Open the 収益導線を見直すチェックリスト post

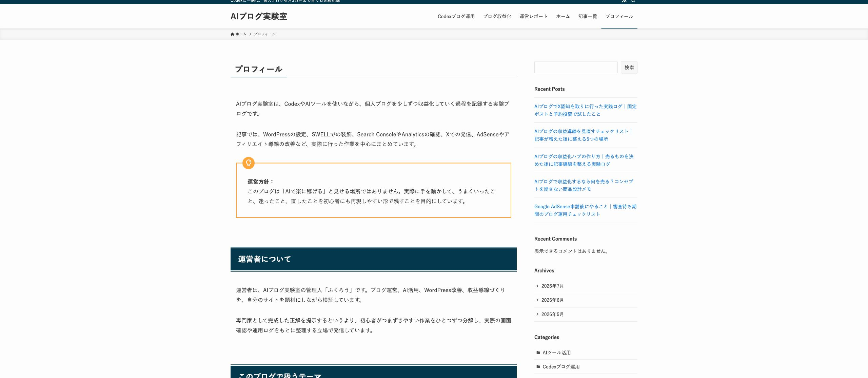(x=583, y=135)
